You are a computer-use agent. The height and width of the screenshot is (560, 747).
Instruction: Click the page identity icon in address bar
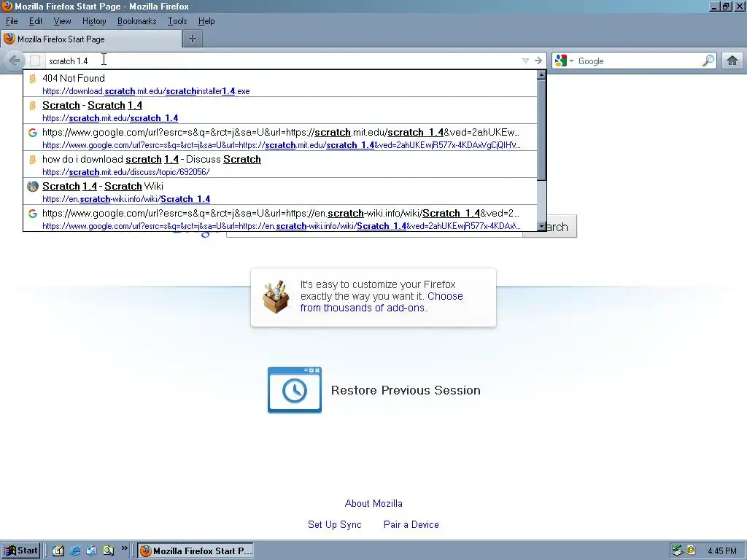click(x=35, y=61)
